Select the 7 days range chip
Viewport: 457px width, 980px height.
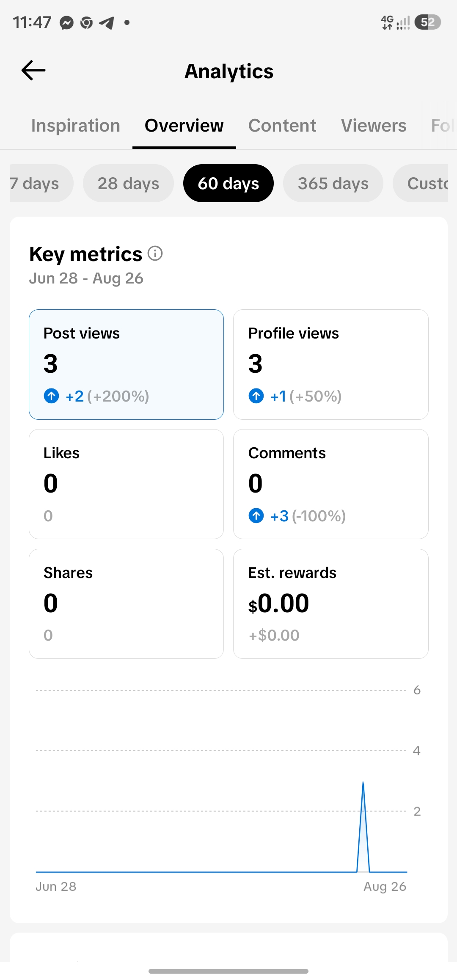click(41, 183)
